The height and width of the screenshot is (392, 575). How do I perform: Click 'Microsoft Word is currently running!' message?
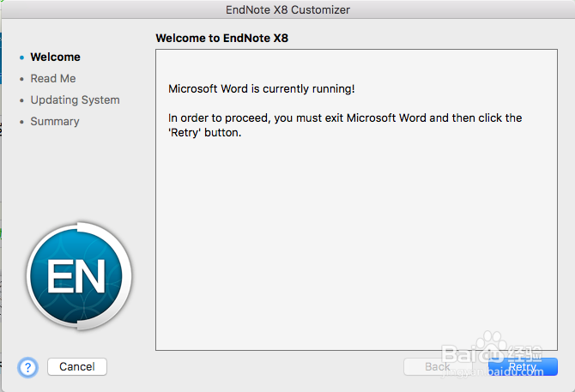[262, 88]
